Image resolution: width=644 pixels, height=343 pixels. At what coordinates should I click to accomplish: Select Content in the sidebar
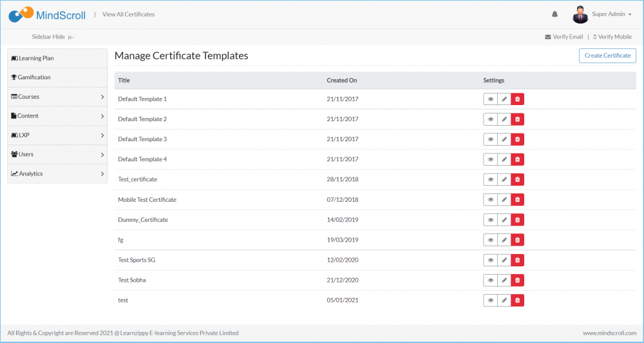pos(57,116)
